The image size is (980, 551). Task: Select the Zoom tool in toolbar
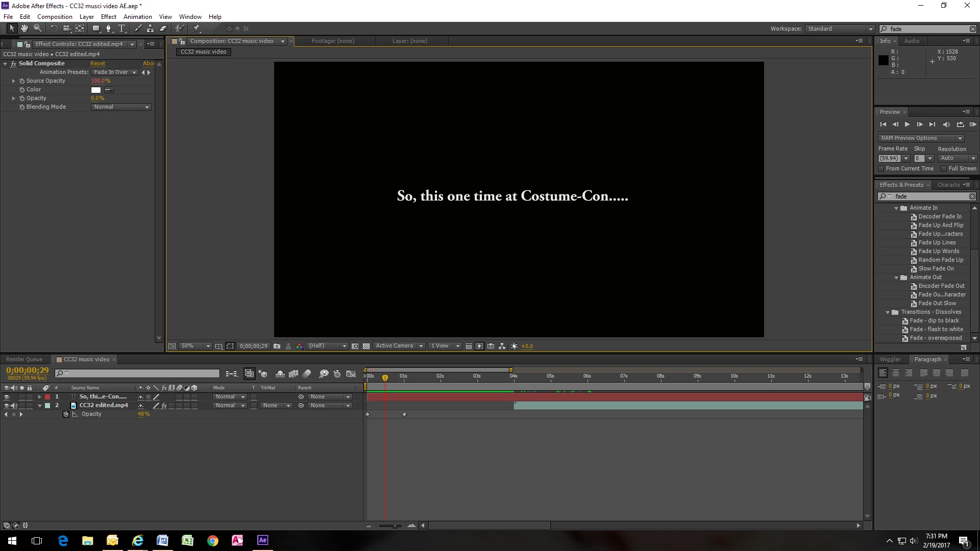(x=37, y=29)
